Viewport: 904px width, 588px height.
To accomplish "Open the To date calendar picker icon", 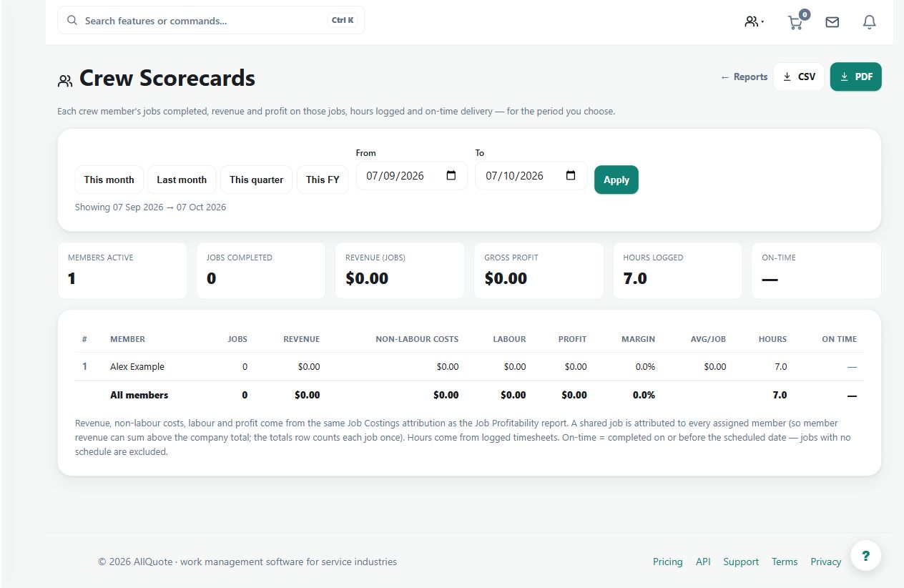I will pyautogui.click(x=571, y=175).
